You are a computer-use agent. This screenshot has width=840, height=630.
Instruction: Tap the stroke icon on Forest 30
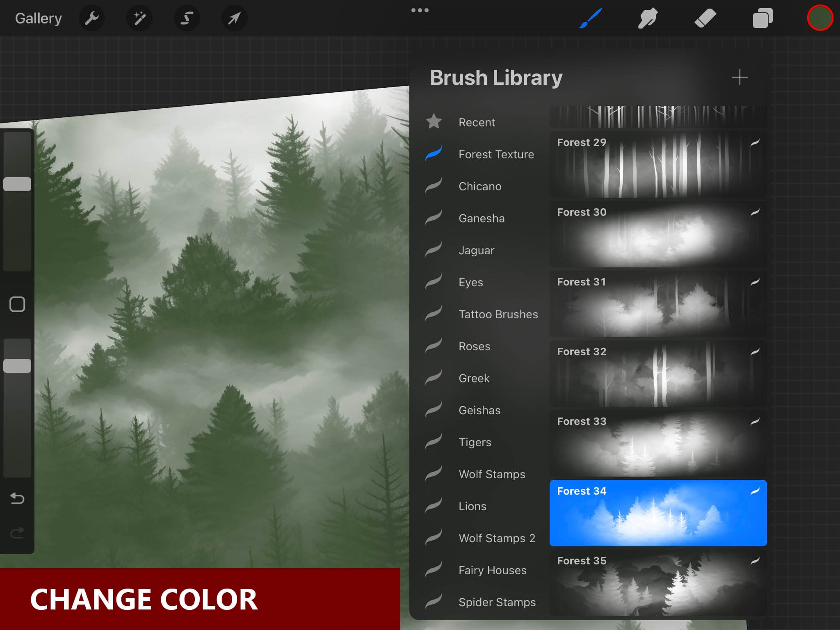click(755, 212)
